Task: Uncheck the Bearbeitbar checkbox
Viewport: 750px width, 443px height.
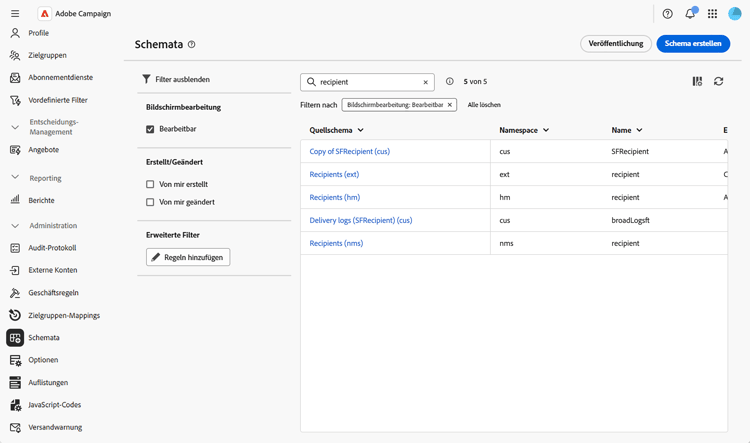Action: tap(150, 129)
